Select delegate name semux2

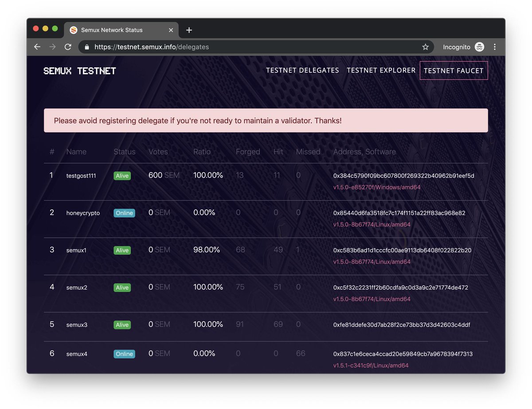pos(77,287)
